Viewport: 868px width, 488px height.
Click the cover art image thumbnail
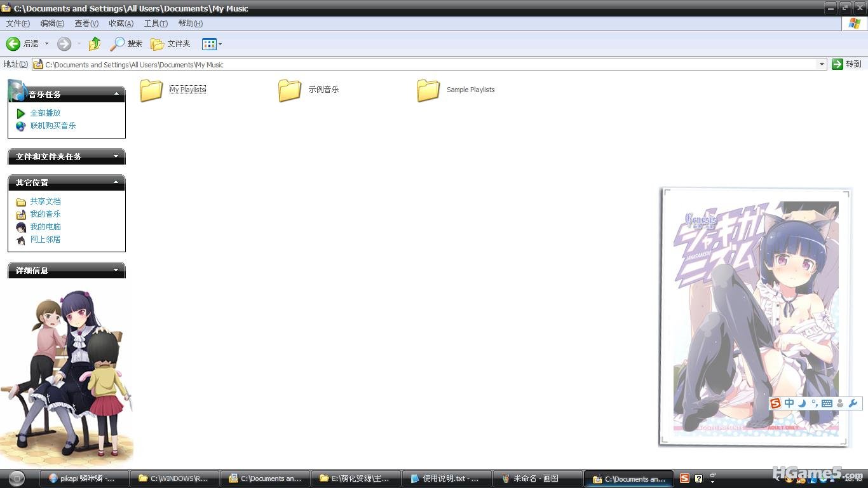coord(754,316)
